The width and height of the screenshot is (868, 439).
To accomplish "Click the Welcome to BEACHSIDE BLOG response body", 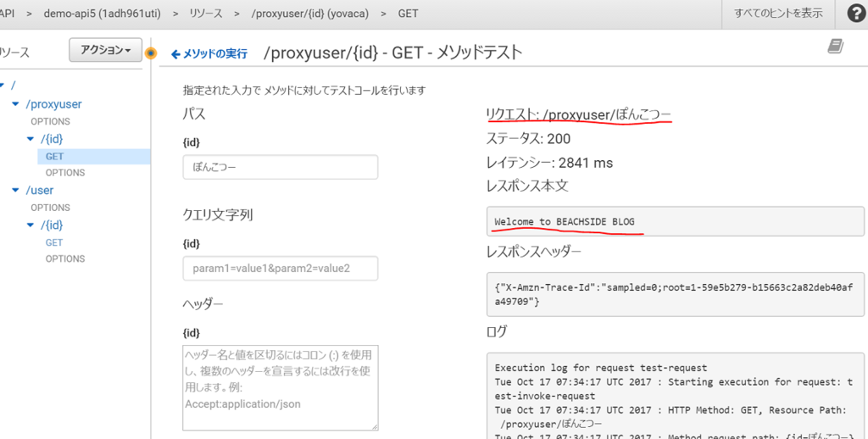I will click(565, 221).
